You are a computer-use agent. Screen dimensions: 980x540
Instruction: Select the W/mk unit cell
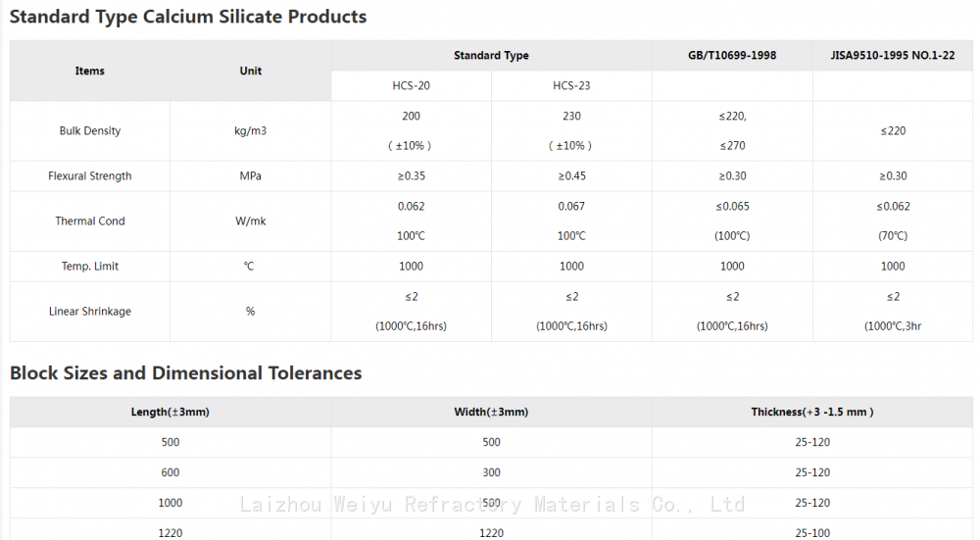[x=251, y=221]
